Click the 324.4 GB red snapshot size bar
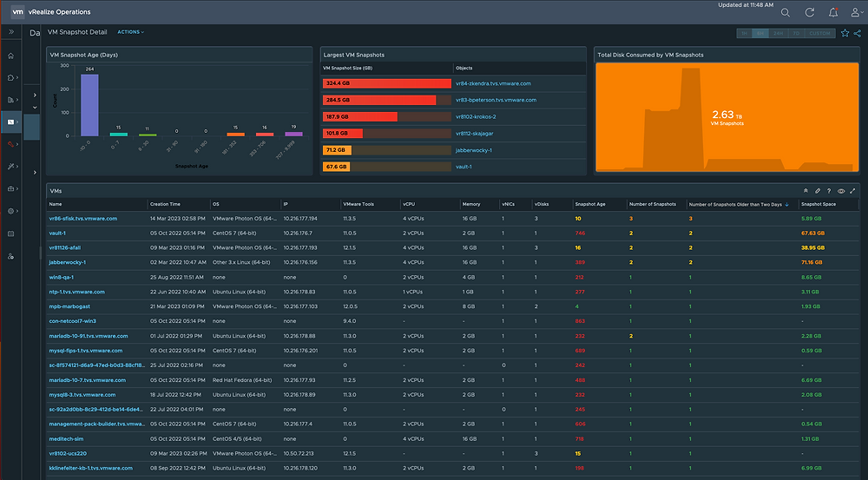The image size is (868, 480). coord(387,83)
